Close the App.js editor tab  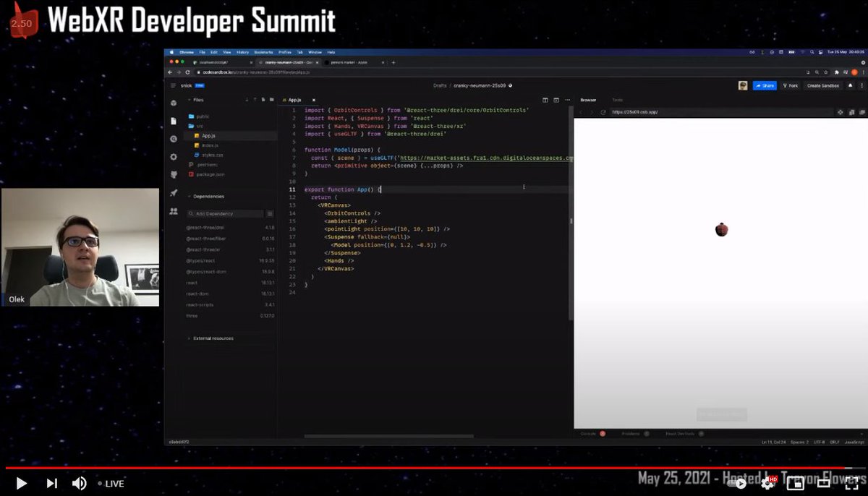[314, 100]
